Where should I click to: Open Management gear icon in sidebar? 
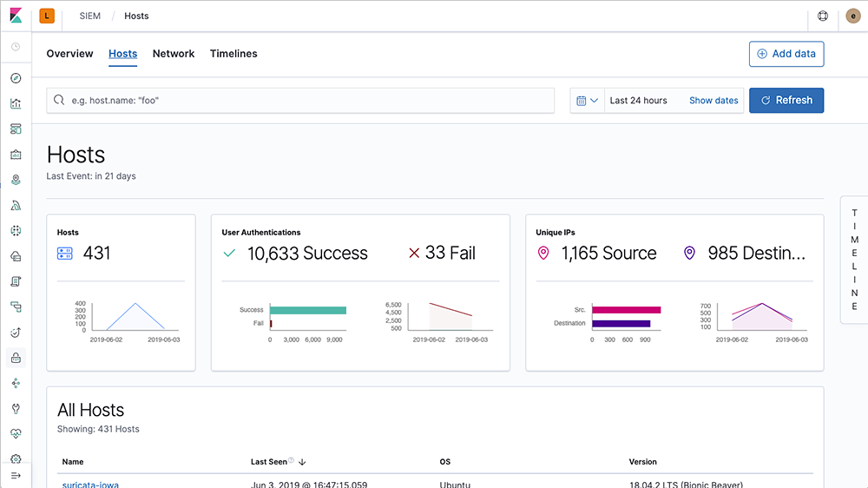16,458
